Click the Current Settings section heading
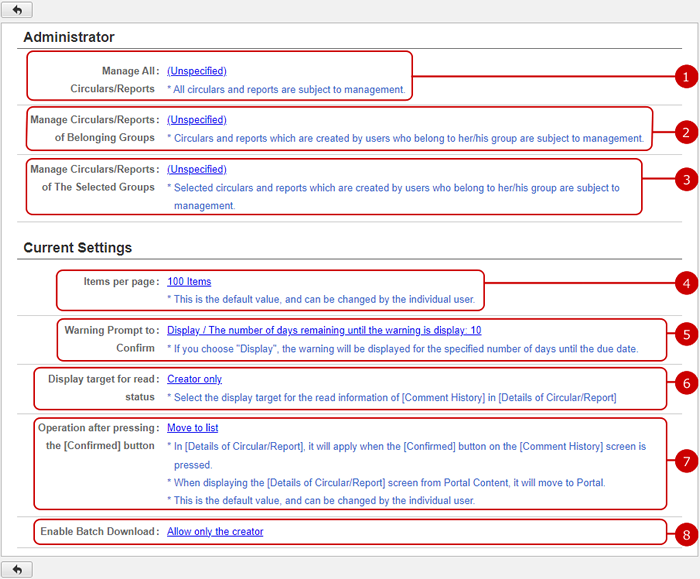The image size is (700, 579). pos(78,247)
